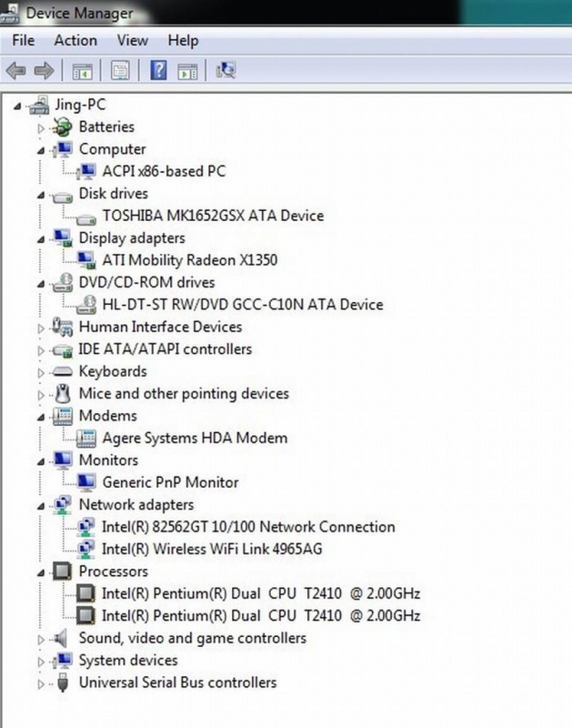This screenshot has width=572, height=728.
Task: Expand the Batteries category
Action: pyautogui.click(x=41, y=128)
